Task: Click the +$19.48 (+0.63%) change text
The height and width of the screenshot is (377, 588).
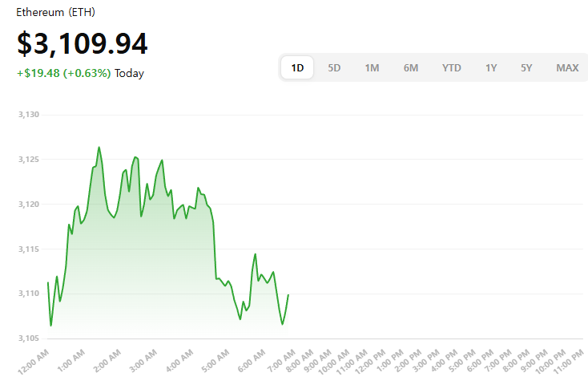Action: tap(63, 74)
